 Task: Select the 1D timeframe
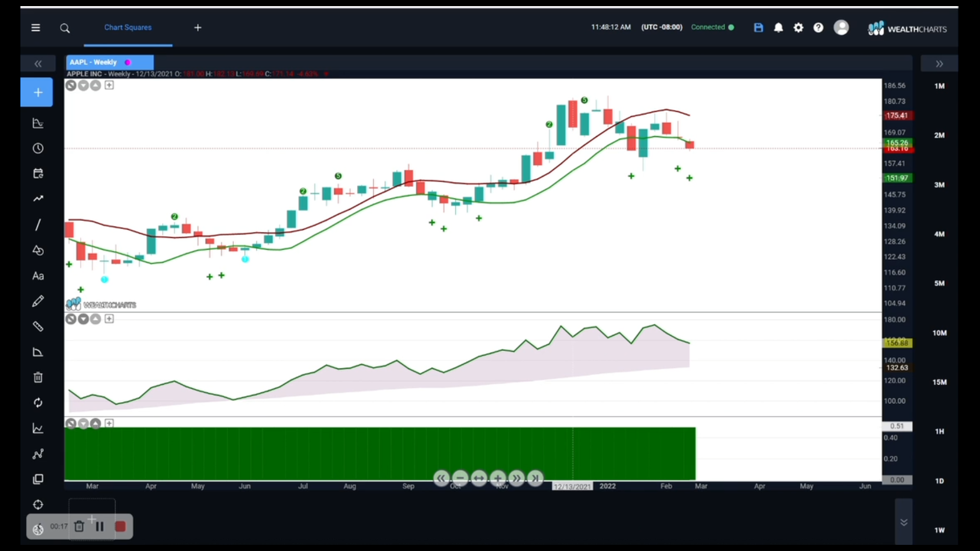[x=940, y=481]
